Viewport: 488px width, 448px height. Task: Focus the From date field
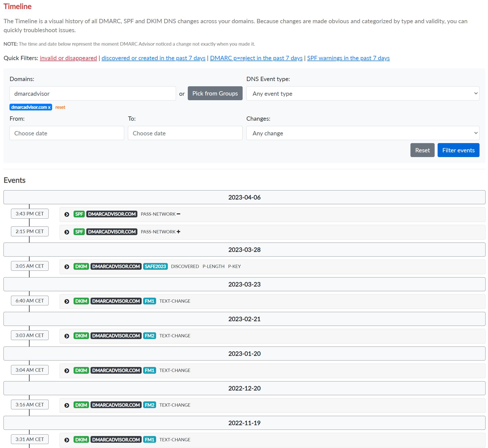(x=67, y=133)
